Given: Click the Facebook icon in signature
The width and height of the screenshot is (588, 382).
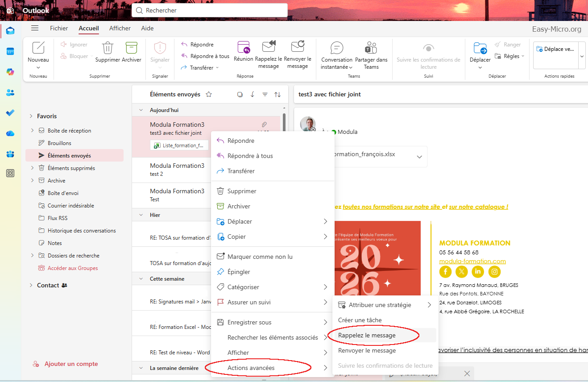Looking at the screenshot, I should click(x=445, y=271).
